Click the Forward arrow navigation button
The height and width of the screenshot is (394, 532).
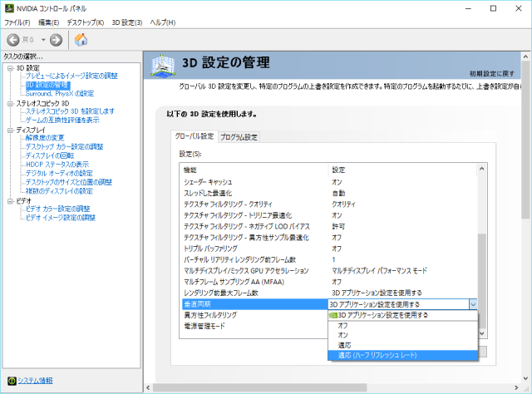56,39
